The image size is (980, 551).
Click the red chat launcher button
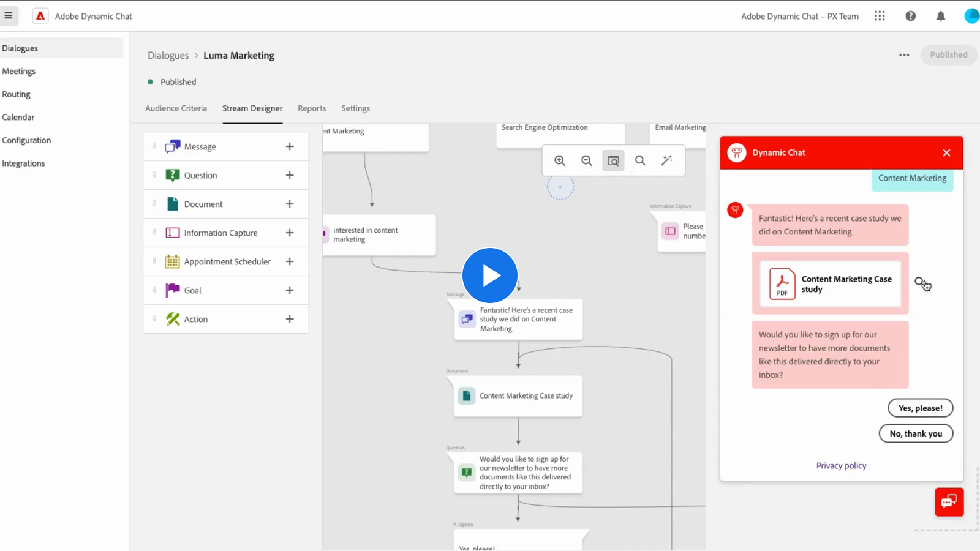[949, 502]
